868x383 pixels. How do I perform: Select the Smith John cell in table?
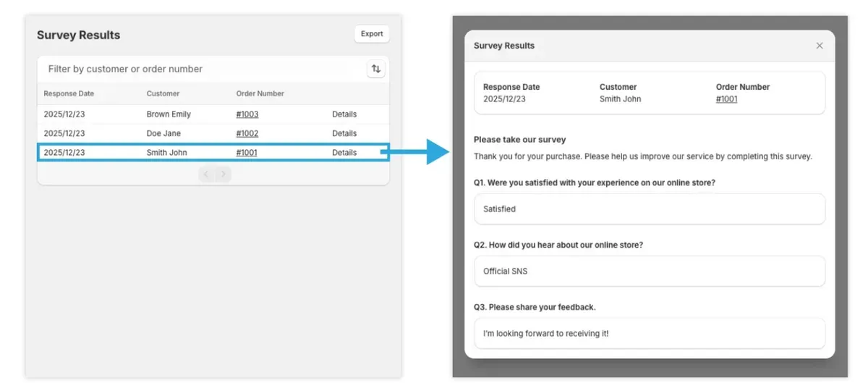tap(166, 153)
